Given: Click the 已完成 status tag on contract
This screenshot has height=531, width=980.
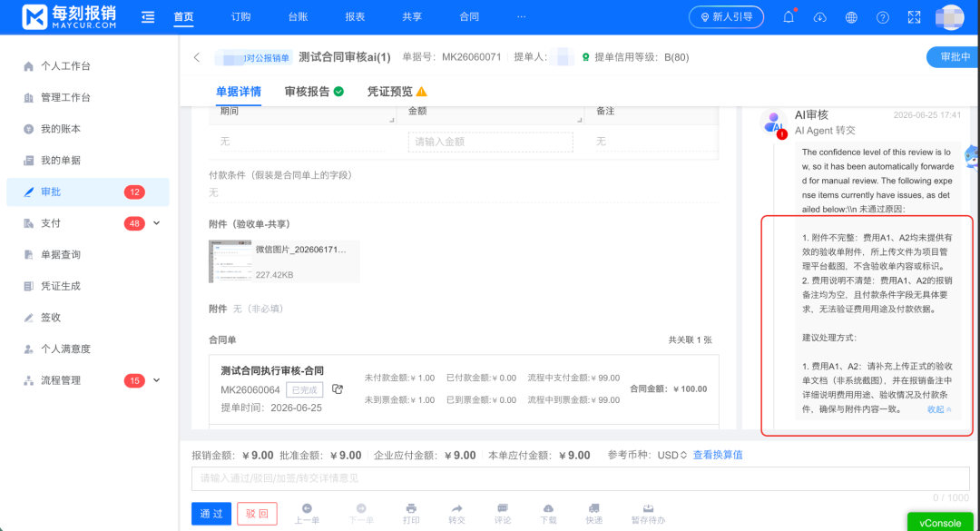Looking at the screenshot, I should coord(304,389).
